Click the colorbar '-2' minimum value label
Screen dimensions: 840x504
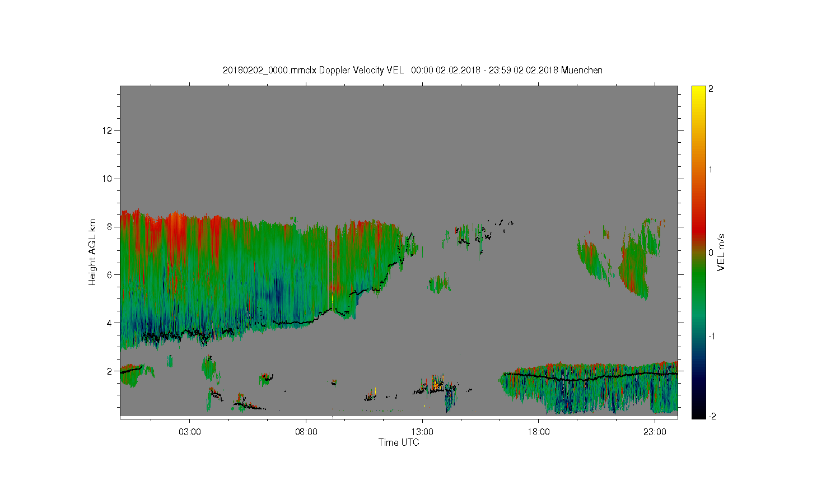(711, 416)
